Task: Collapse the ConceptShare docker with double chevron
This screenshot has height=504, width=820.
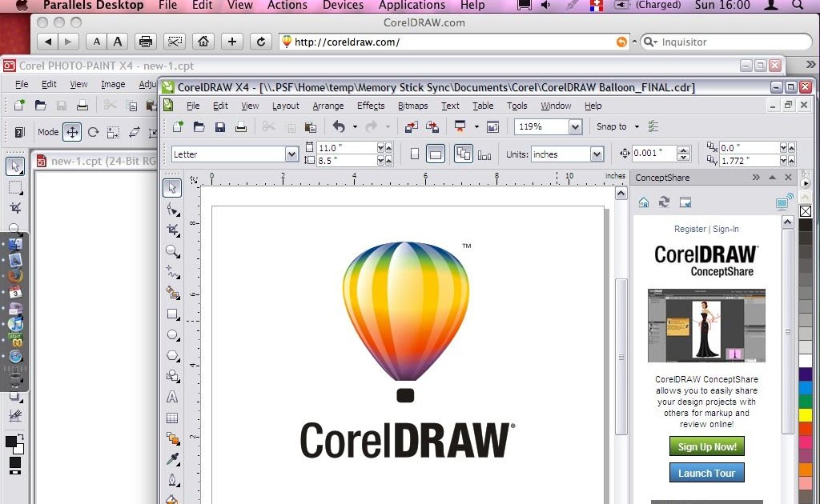Action: coord(756,178)
